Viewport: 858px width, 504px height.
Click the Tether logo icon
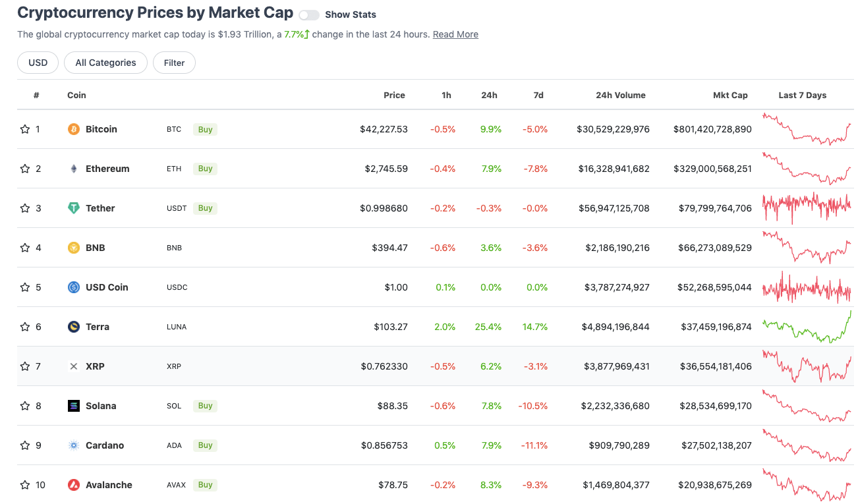tap(74, 208)
